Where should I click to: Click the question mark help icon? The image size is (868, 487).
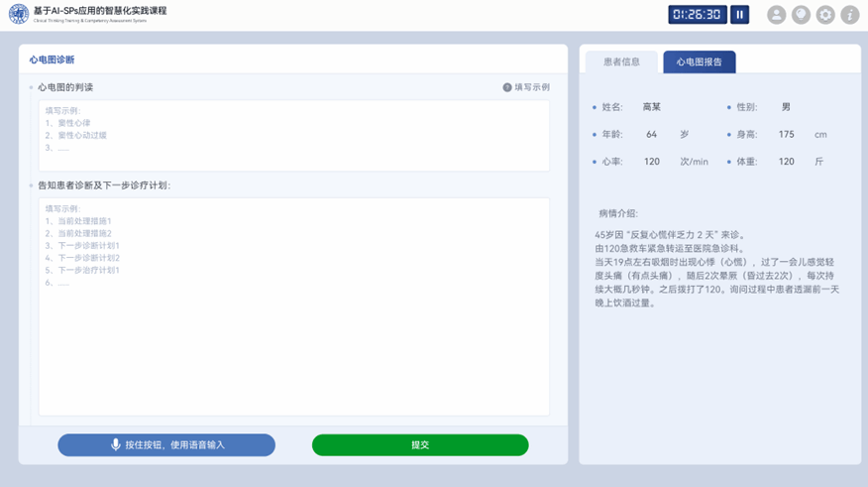(x=507, y=87)
